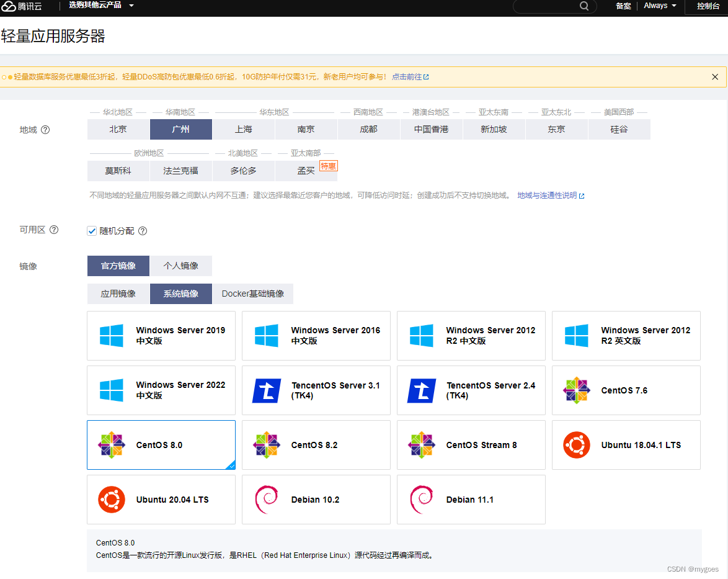Choose the 硅谷 region
Screen dimensions: 728x579
pos(619,129)
